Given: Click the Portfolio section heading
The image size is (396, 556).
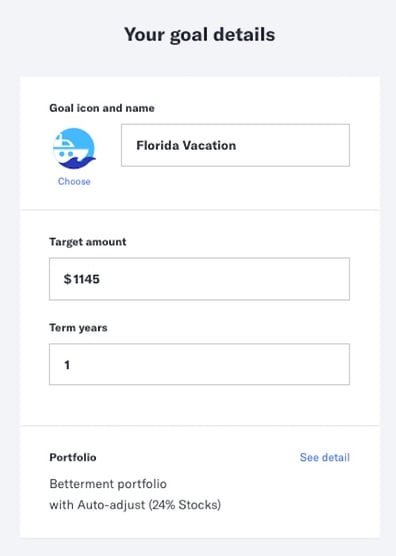Looking at the screenshot, I should 73,457.
